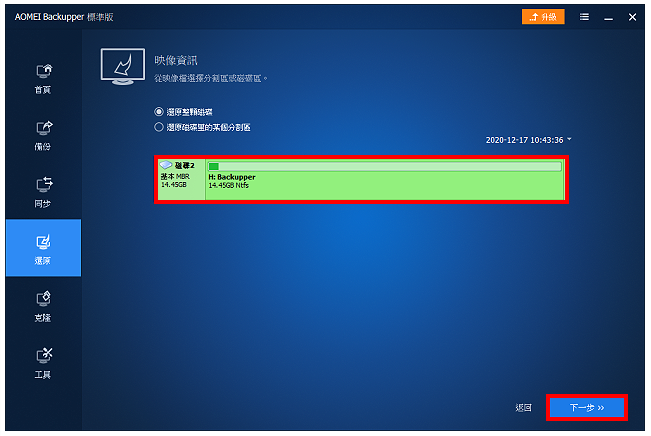Expand the 2020-12-17 10:43:36 backup time dropdown
The height and width of the screenshot is (436, 651).
tap(528, 140)
